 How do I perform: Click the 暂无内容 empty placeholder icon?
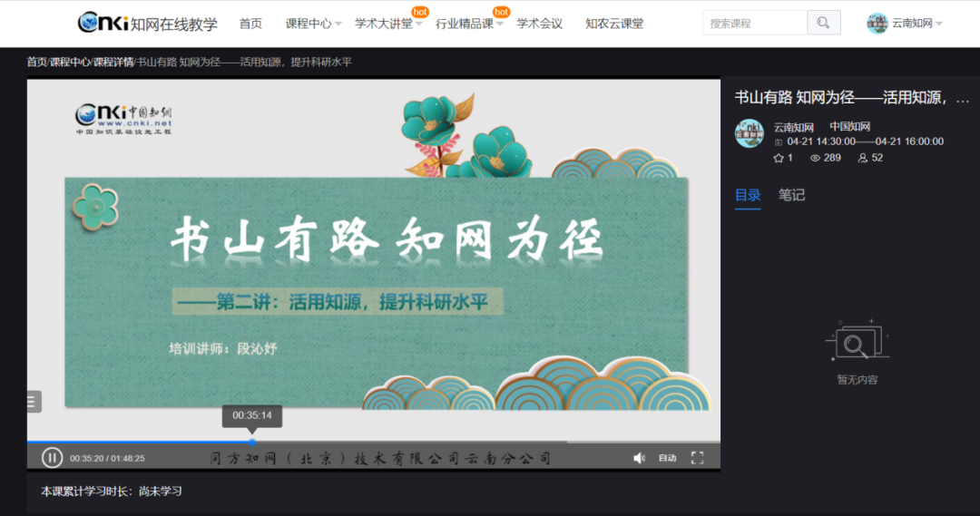point(857,340)
